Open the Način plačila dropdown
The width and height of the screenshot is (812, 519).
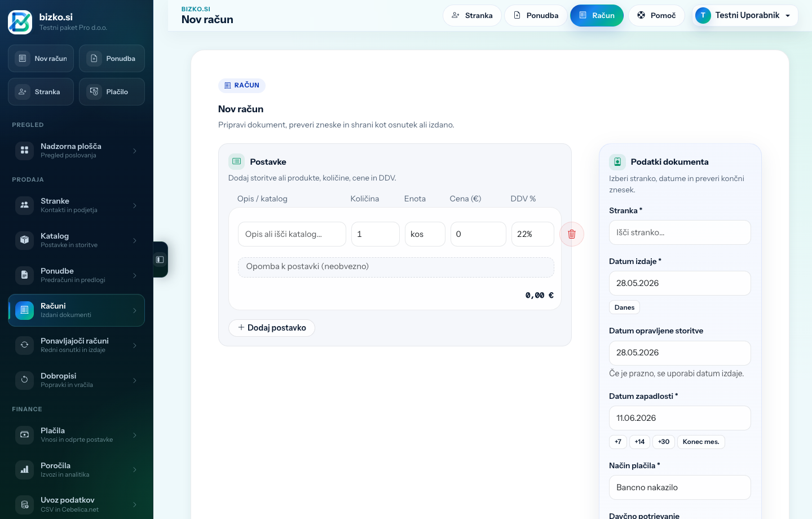679,487
